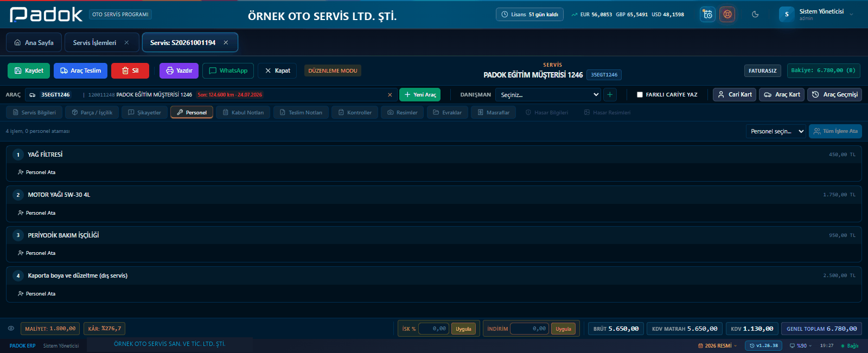This screenshot has width=868, height=353.
Task: Switch to Parça / İşçilik tab
Action: pyautogui.click(x=92, y=112)
